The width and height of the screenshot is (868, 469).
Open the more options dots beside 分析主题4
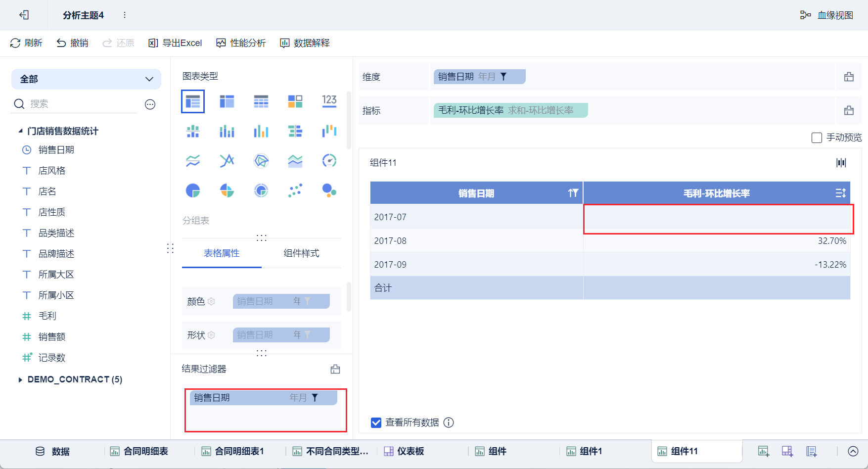tap(125, 15)
